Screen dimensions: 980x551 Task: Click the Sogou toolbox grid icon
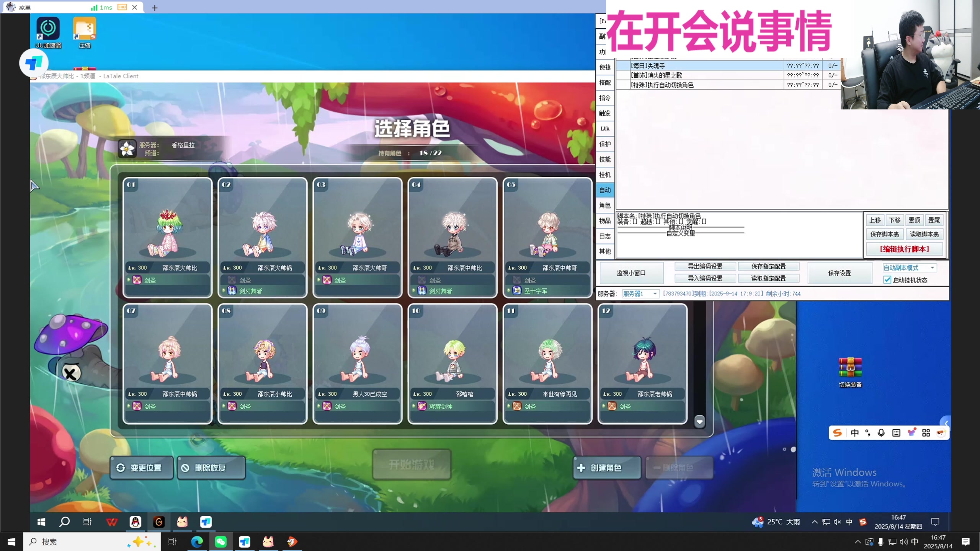coord(926,433)
